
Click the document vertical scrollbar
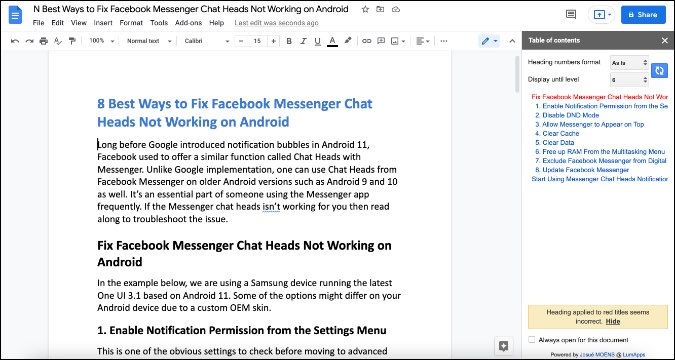pos(517,74)
